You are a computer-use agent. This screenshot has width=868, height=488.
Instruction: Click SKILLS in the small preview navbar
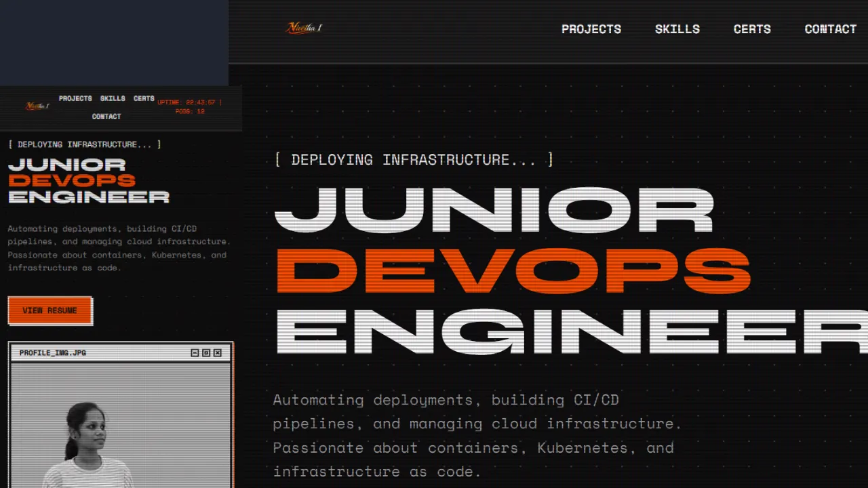tap(113, 98)
